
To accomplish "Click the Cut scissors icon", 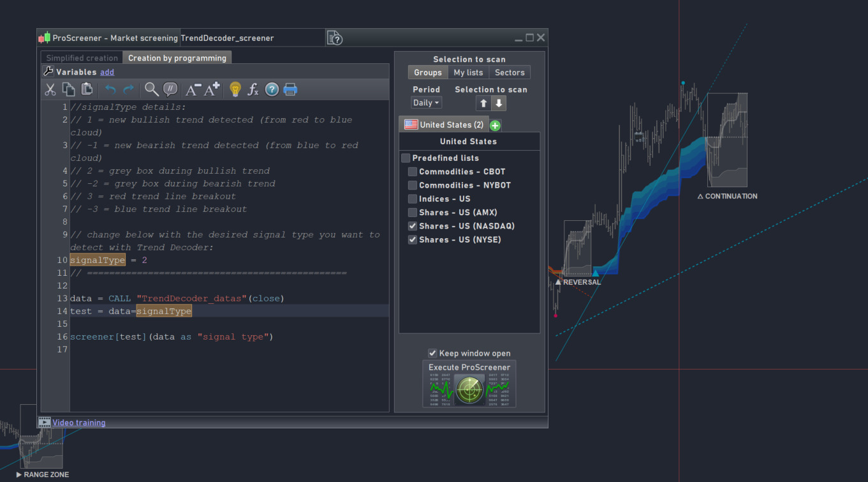I will pos(50,89).
